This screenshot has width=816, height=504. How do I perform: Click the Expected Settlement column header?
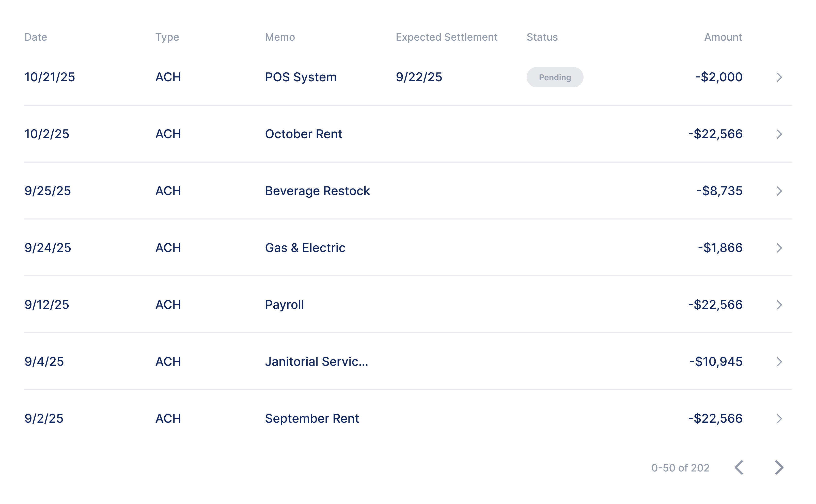[446, 37]
